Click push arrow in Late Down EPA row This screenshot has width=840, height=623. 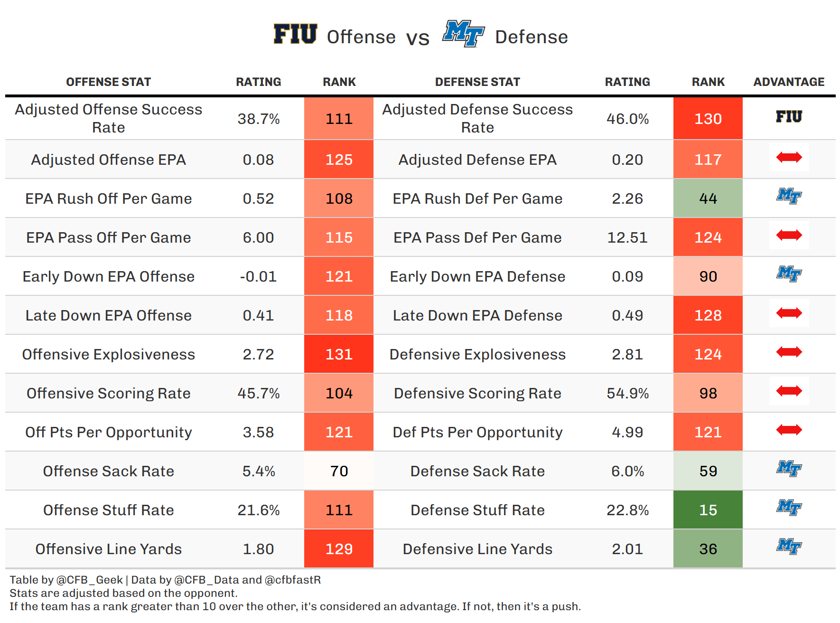789,313
